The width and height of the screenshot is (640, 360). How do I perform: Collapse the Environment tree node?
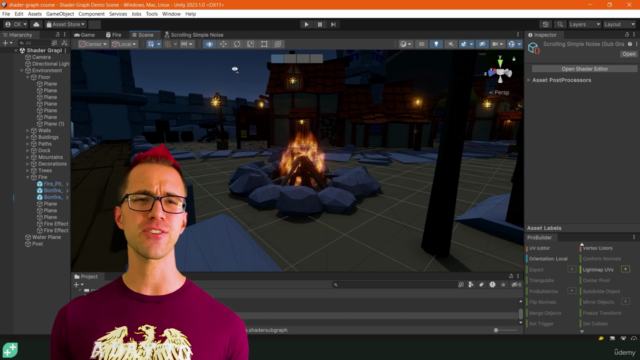coord(22,71)
